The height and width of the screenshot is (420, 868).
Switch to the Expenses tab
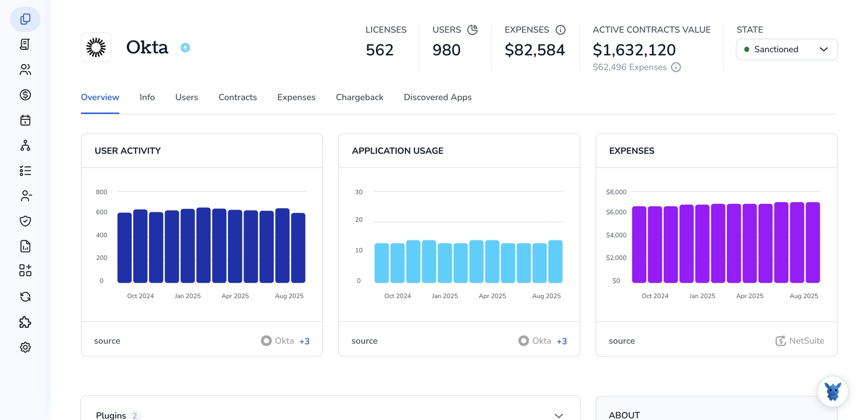(296, 98)
